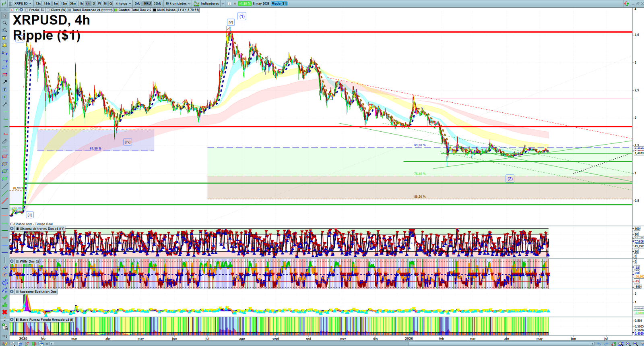The height and width of the screenshot is (346, 644).
Task: Open the 10 k unidades dropdown
Action: point(178,4)
